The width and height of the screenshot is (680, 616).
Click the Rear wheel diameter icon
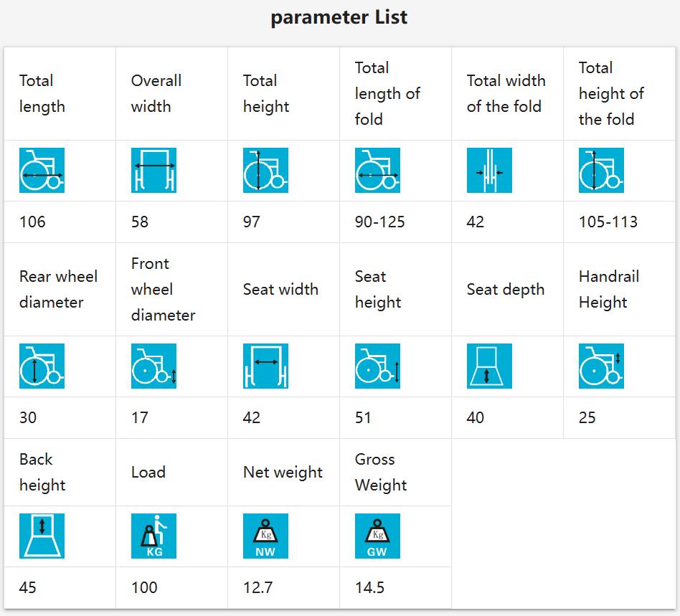[x=42, y=366]
